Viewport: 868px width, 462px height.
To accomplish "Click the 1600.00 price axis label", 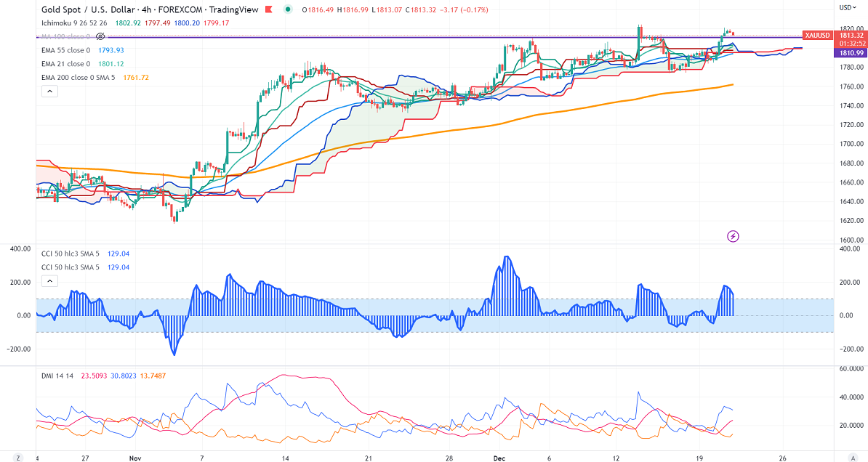I will click(x=853, y=240).
